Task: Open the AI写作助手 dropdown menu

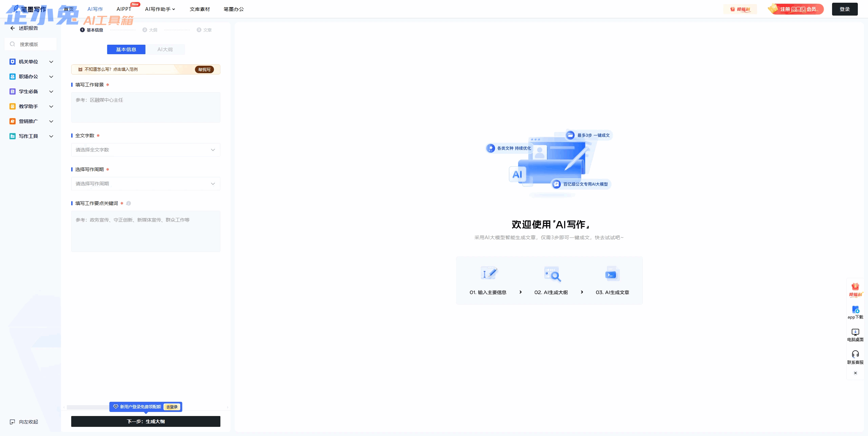Action: tap(160, 9)
